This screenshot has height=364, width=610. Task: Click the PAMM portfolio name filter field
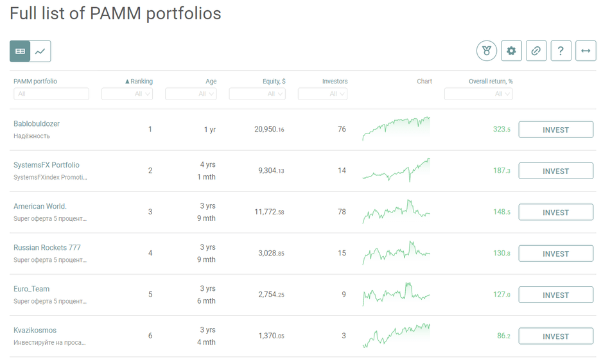[x=51, y=94]
